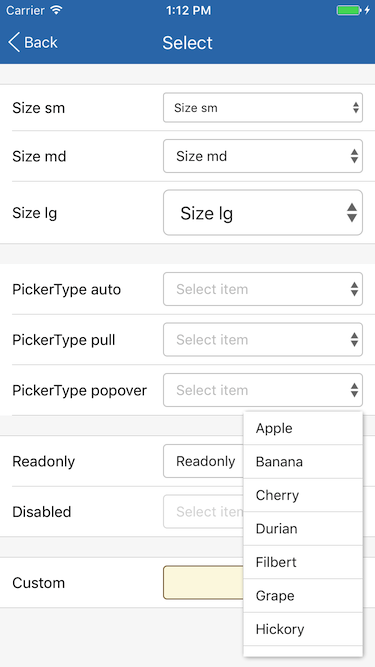
Task: Pick Durian from the popover options
Action: pyautogui.click(x=303, y=529)
